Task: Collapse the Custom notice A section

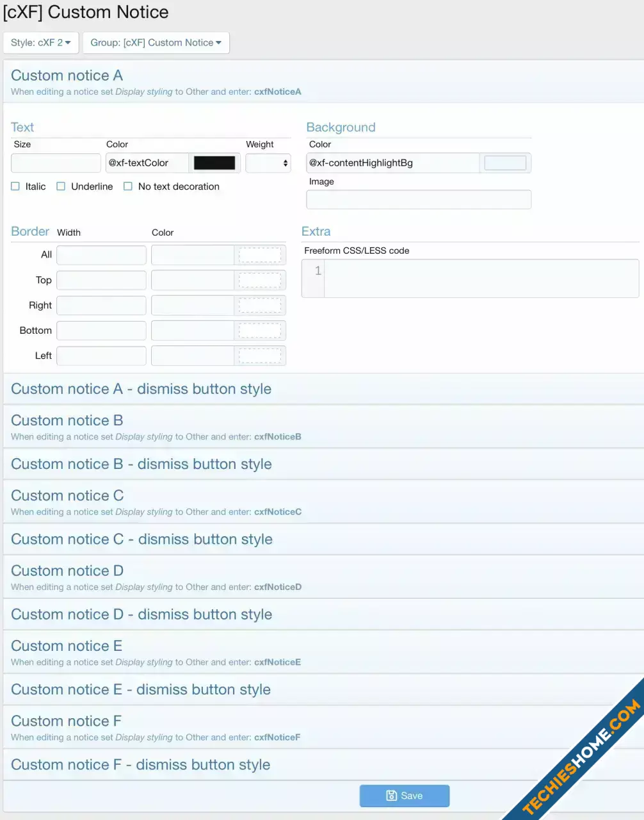Action: tap(323, 82)
